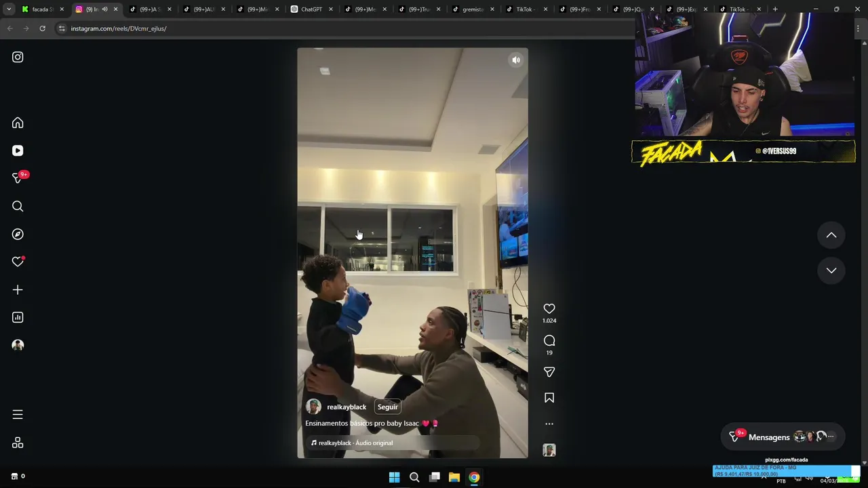The height and width of the screenshot is (488, 868).
Task: Open Explore compass icon in sidebar
Action: pos(18,234)
